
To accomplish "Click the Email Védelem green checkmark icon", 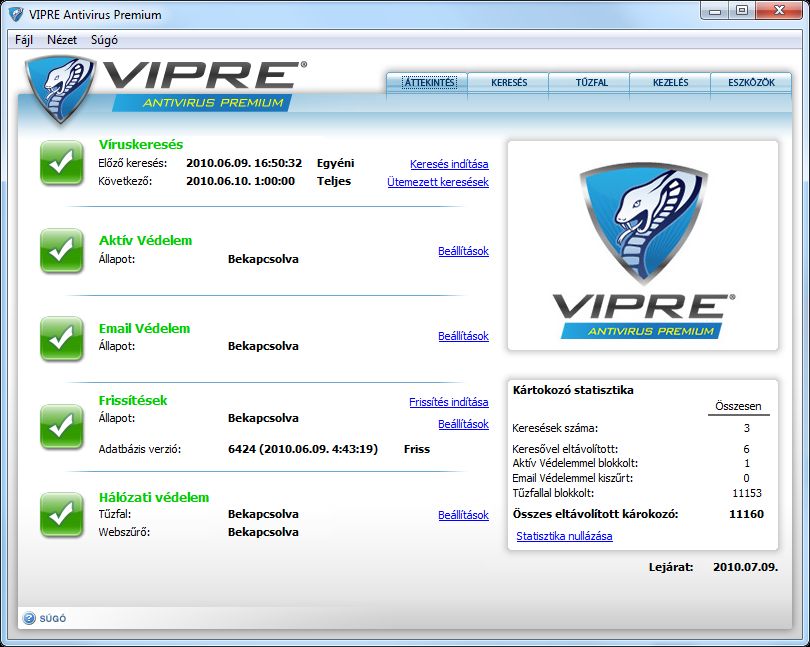I will tap(61, 338).
